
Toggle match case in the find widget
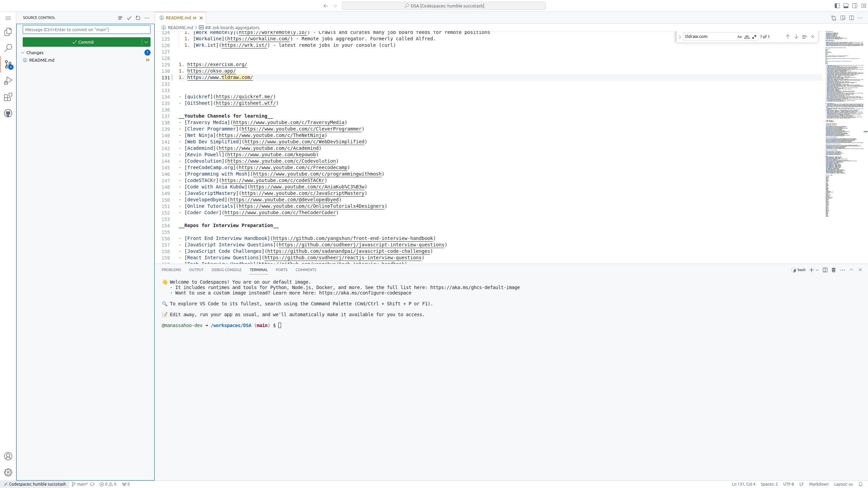[739, 36]
